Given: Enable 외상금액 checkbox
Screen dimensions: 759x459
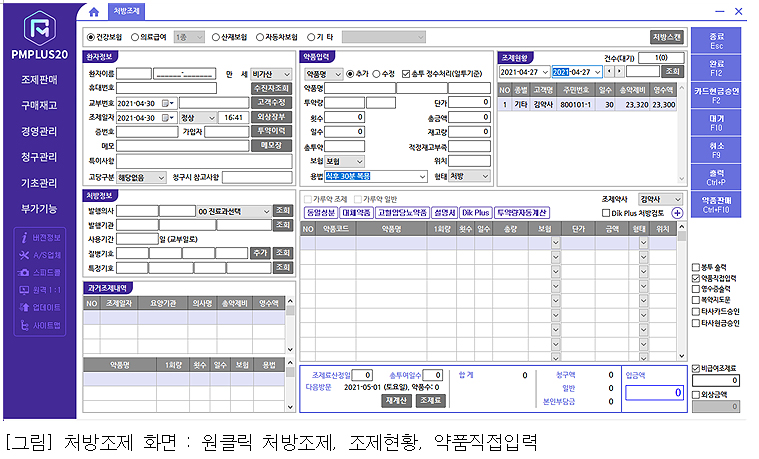Looking at the screenshot, I should [696, 395].
